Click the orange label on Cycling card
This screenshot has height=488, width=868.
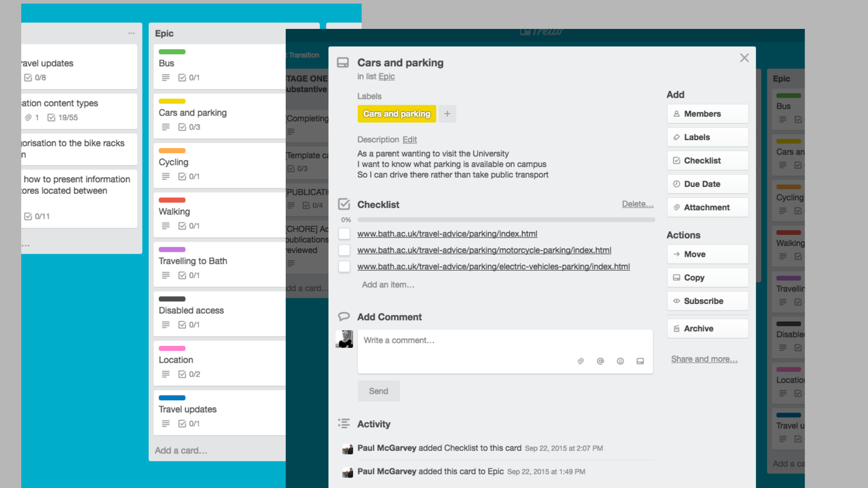click(172, 150)
